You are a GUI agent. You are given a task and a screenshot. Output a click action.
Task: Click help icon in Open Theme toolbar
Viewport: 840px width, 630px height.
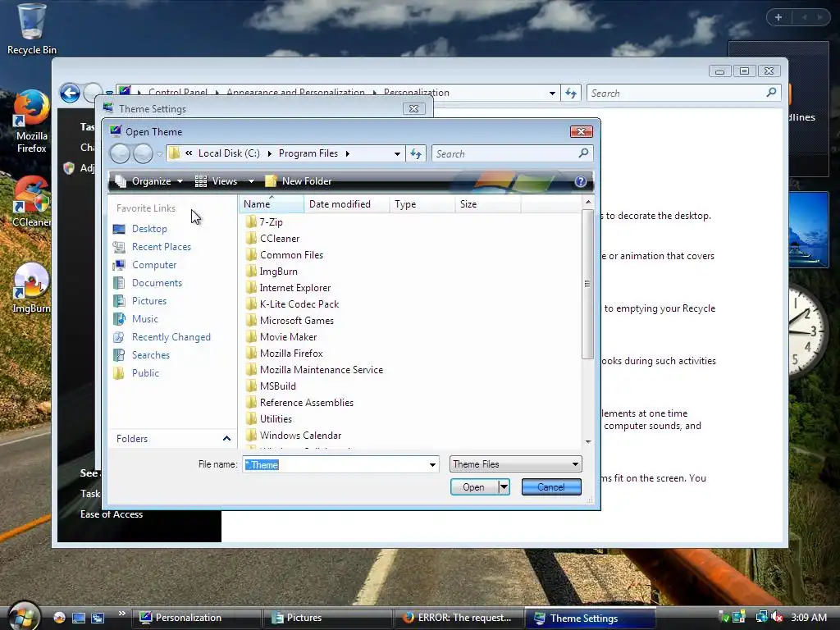[580, 181]
